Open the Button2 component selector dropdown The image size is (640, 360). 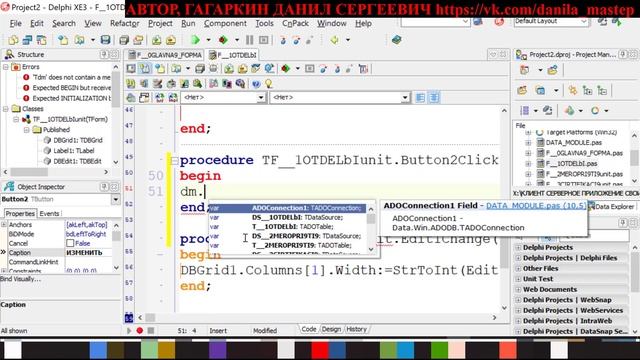click(116, 199)
